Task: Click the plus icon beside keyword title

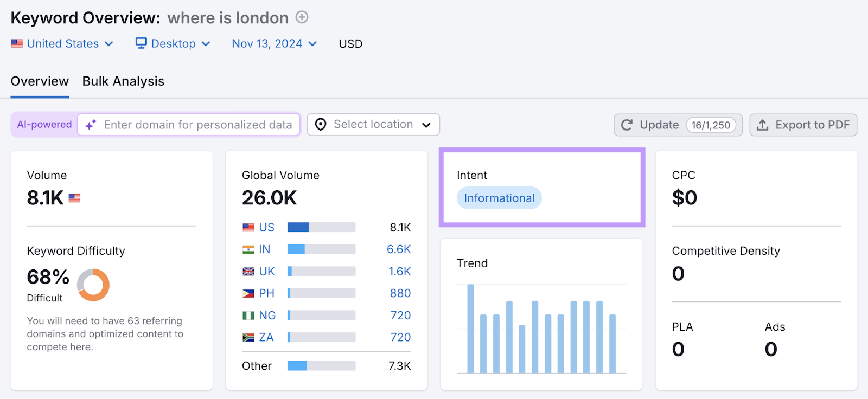Action: click(302, 17)
